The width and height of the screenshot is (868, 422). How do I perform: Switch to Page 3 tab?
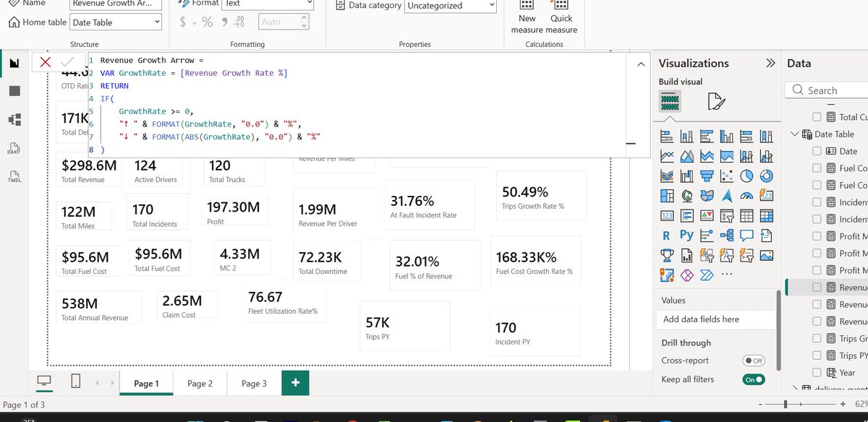point(254,384)
